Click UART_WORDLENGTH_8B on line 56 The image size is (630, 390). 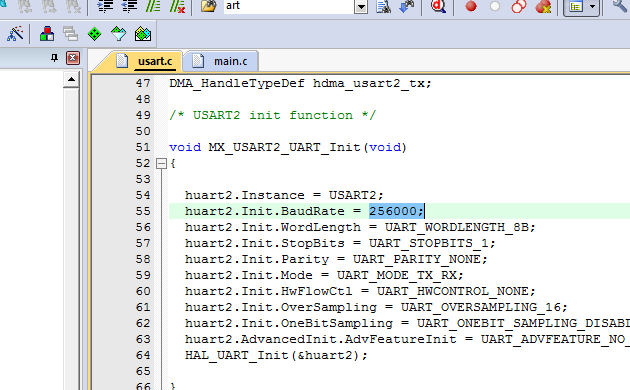click(456, 227)
